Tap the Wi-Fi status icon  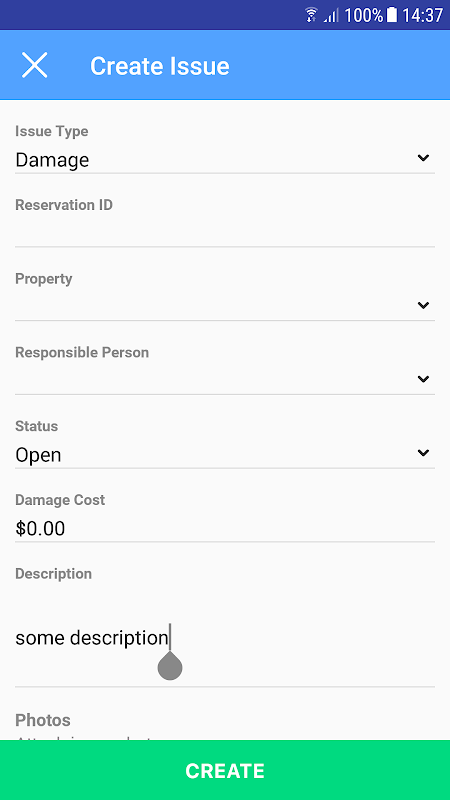tap(311, 15)
